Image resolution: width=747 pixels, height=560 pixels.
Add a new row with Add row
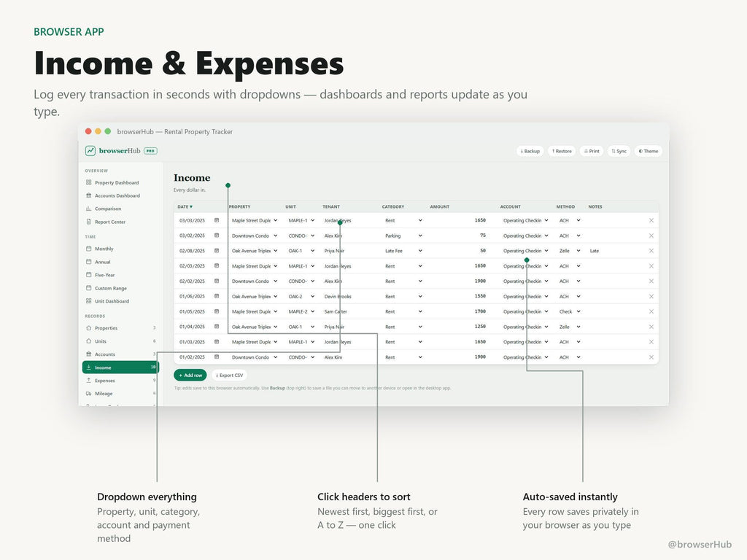pos(190,376)
